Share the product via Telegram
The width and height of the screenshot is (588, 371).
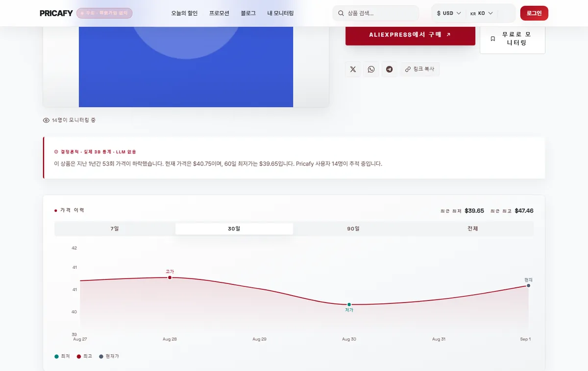(x=389, y=70)
